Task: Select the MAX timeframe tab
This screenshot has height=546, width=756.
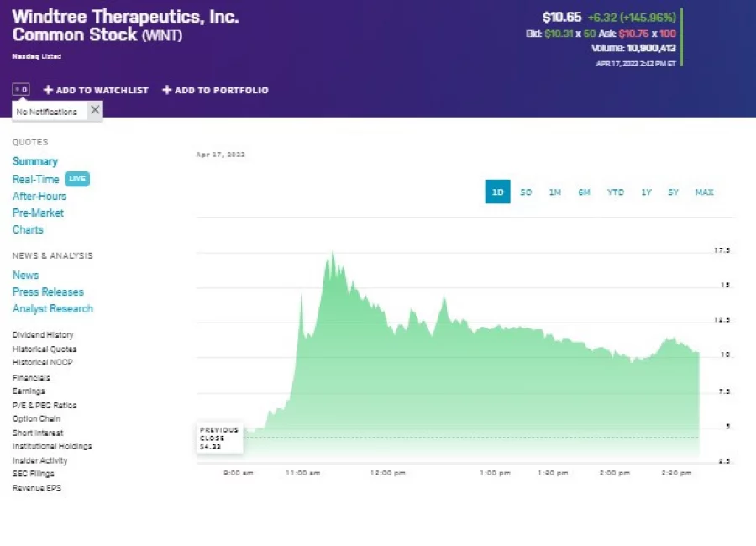Action: click(704, 192)
